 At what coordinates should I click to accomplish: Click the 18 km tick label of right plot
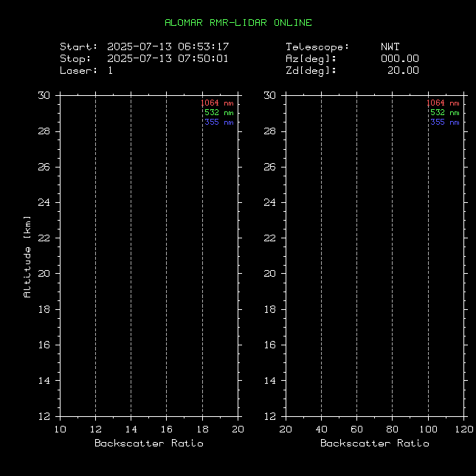click(270, 309)
